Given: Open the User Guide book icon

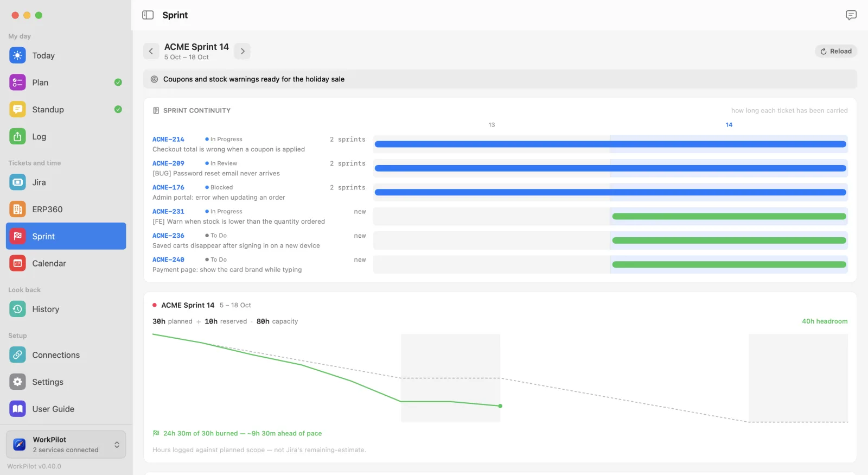Looking at the screenshot, I should pyautogui.click(x=17, y=409).
